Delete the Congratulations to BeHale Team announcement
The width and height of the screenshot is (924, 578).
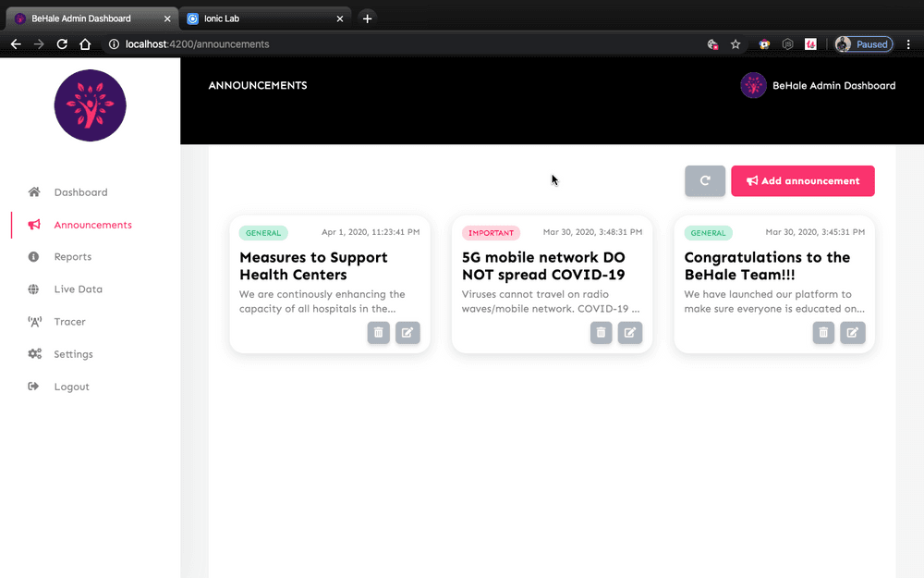click(x=823, y=333)
